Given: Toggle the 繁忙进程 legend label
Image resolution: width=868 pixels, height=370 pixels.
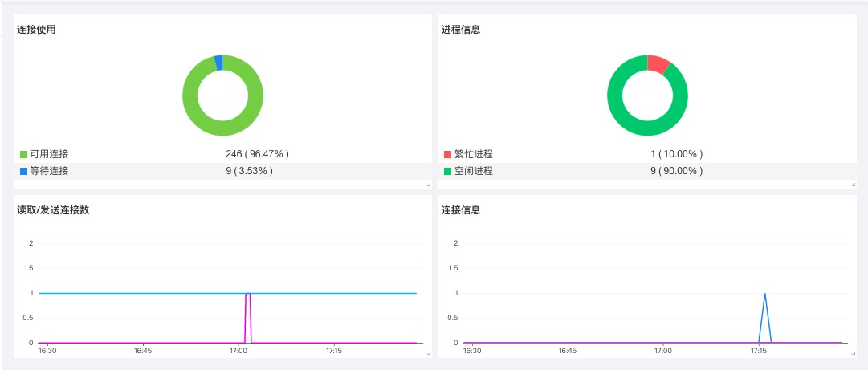Looking at the screenshot, I should 473,154.
